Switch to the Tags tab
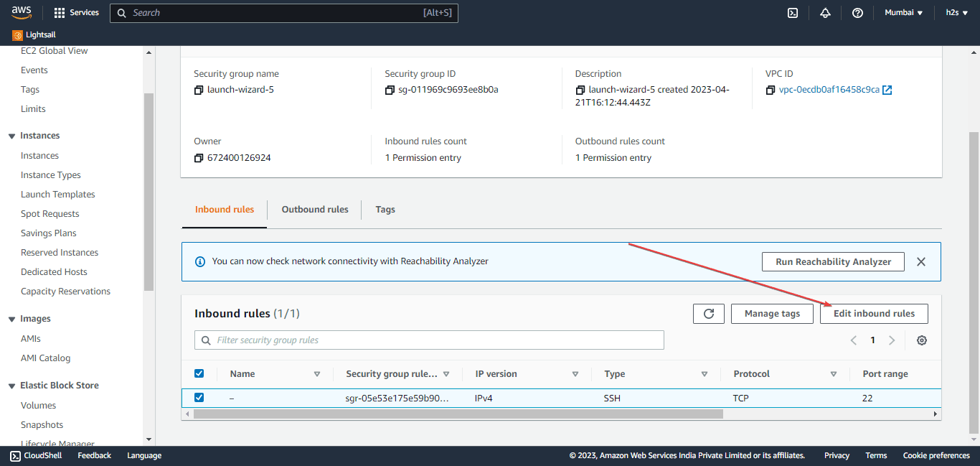 click(385, 210)
